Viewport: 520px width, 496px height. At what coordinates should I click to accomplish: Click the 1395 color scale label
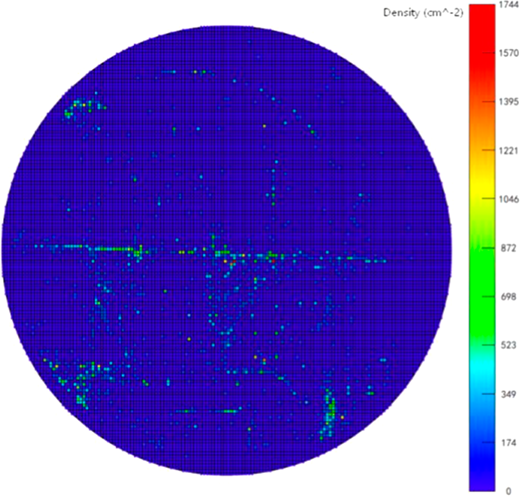pos(509,102)
